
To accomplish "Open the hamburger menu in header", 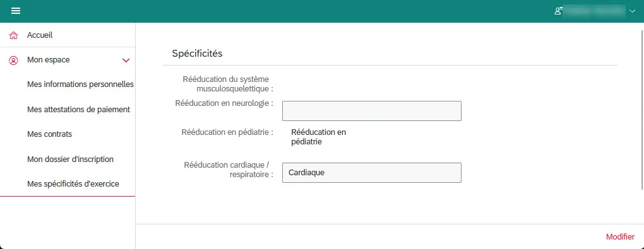I will click(16, 11).
